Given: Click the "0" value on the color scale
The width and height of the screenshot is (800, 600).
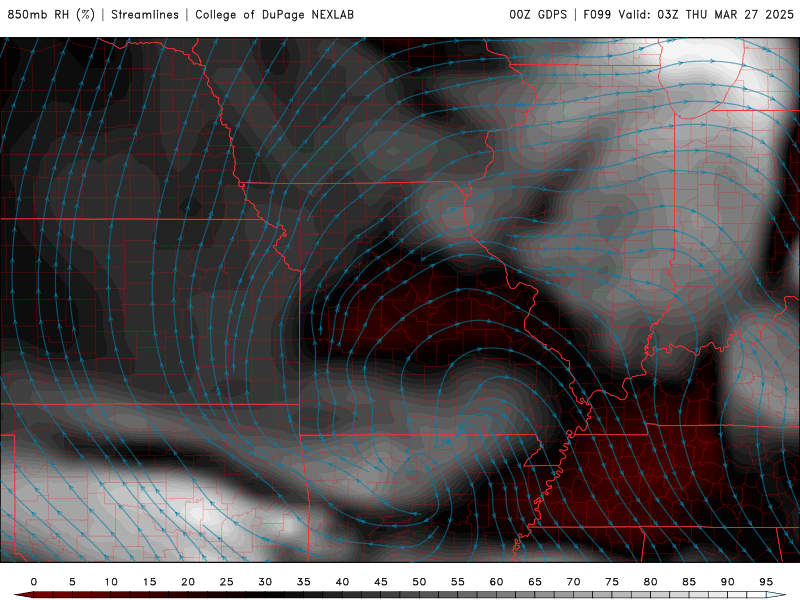Looking at the screenshot, I should pyautogui.click(x=34, y=582).
